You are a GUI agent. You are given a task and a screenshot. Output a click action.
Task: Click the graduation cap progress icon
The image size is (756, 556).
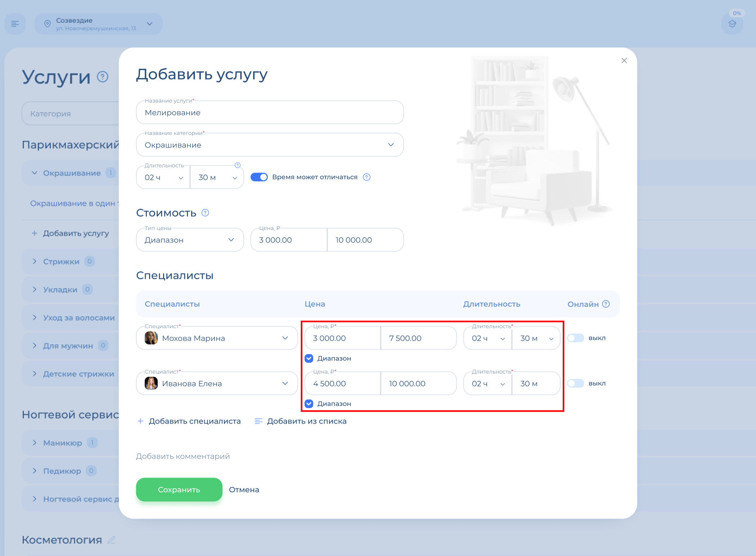click(732, 24)
